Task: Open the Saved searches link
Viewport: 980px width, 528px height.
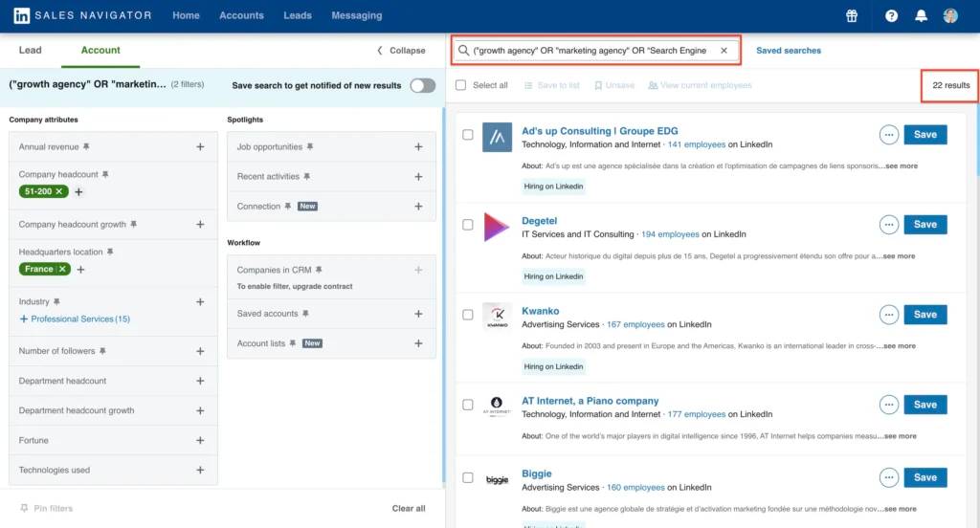Action: [788, 51]
